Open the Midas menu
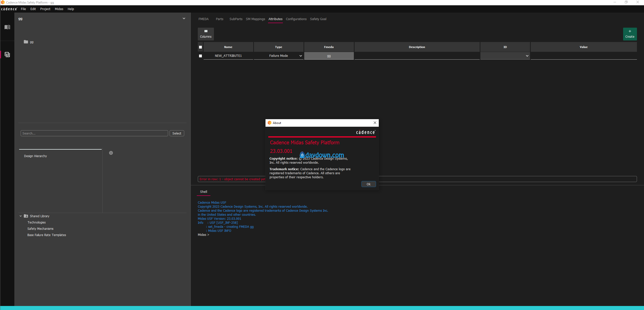Image resolution: width=644 pixels, height=310 pixels. [59, 9]
